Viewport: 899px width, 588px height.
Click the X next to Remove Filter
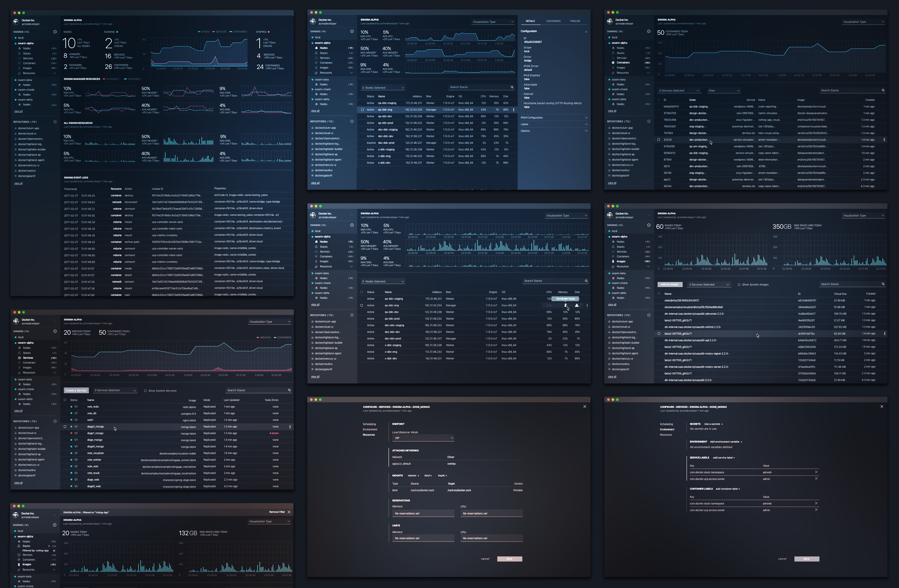pos(289,512)
